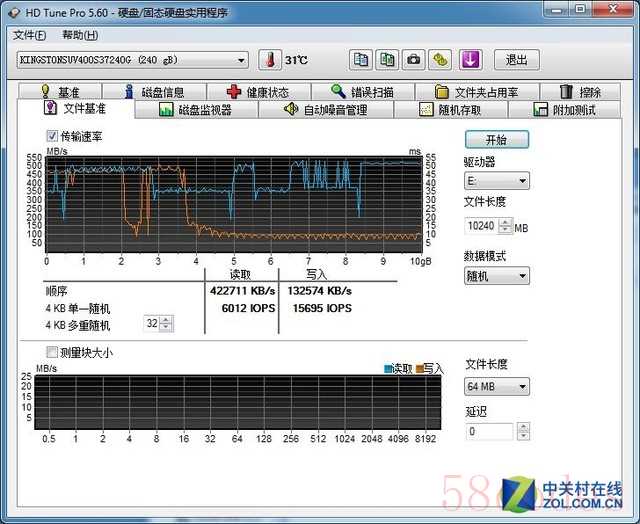Image resolution: width=640 pixels, height=524 pixels.
Task: Enable the 测量块大小 checkbox
Action: pyautogui.click(x=52, y=352)
